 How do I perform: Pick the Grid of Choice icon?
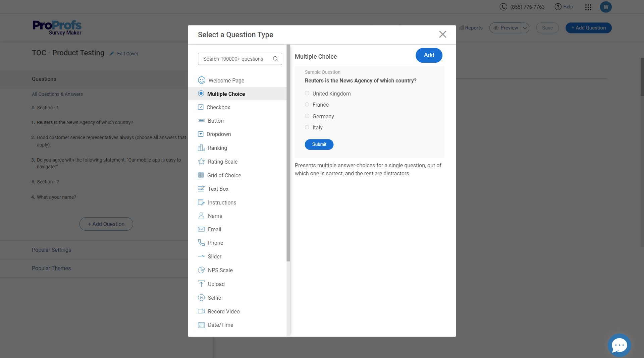click(x=201, y=175)
